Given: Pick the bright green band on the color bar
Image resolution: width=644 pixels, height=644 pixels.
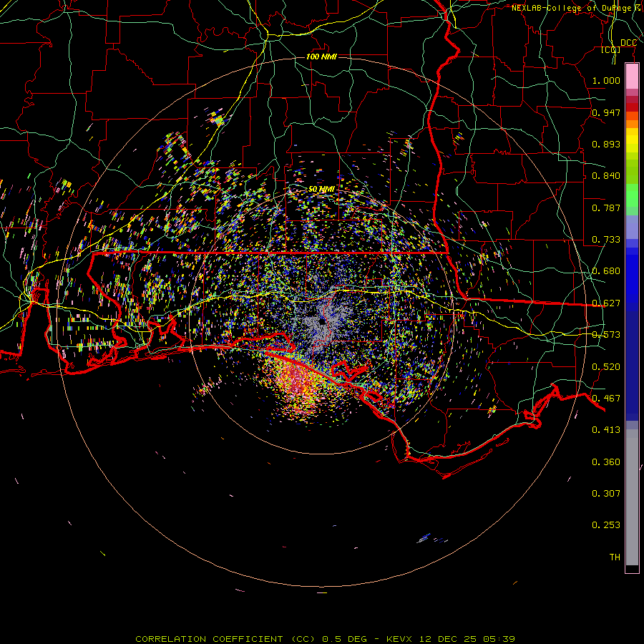Looking at the screenshot, I should coord(632,195).
